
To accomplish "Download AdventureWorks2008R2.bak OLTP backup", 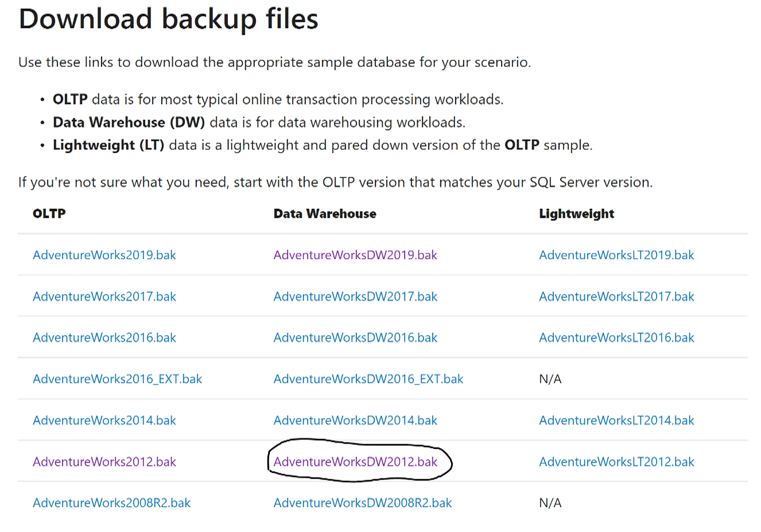I will 111,503.
